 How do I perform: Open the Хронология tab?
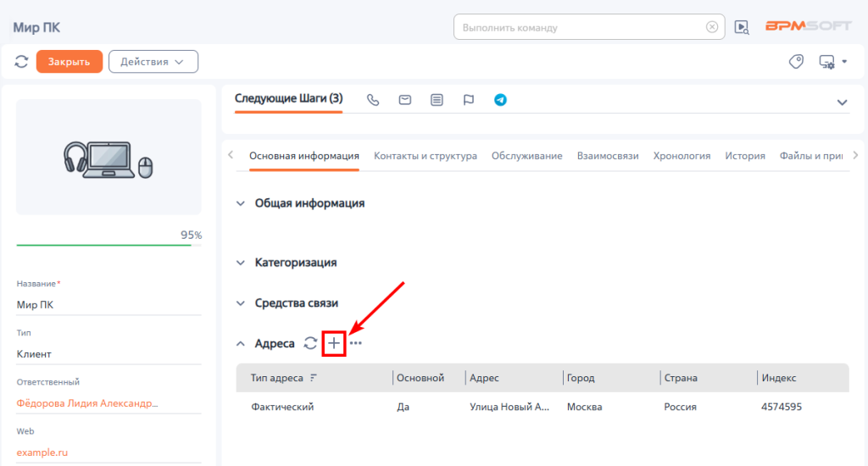[x=682, y=156]
